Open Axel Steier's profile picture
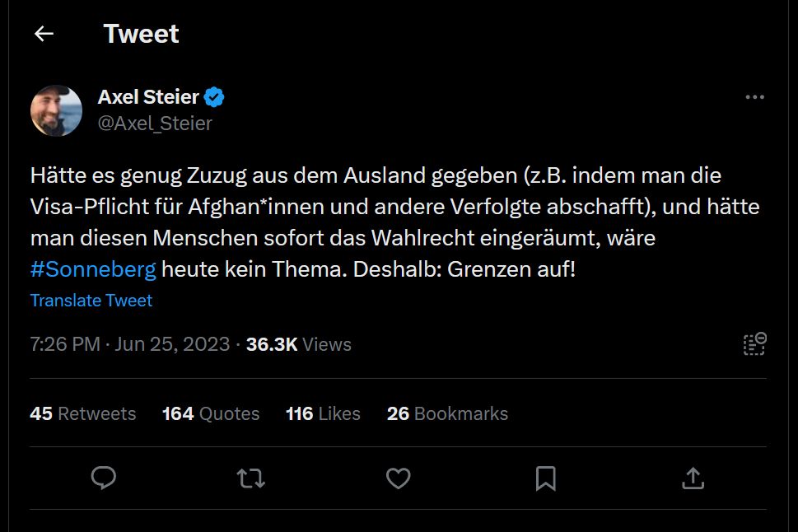798x532 pixels. pyautogui.click(x=56, y=110)
